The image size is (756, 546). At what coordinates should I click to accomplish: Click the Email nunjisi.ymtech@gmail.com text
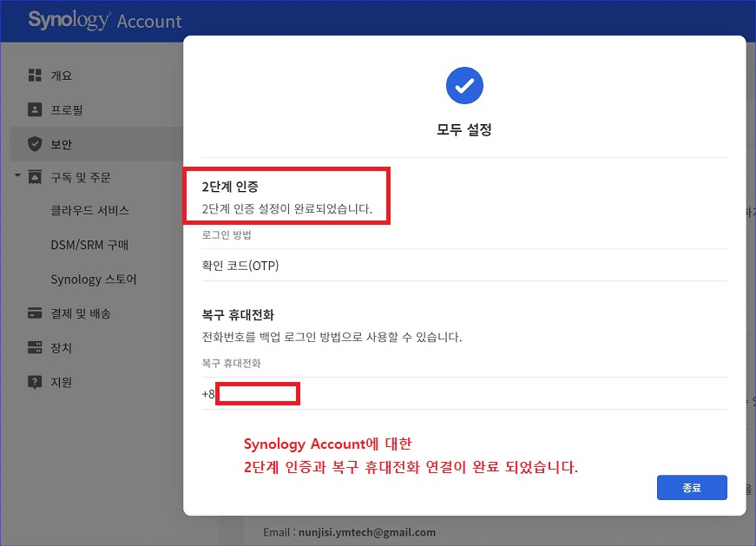[349, 532]
